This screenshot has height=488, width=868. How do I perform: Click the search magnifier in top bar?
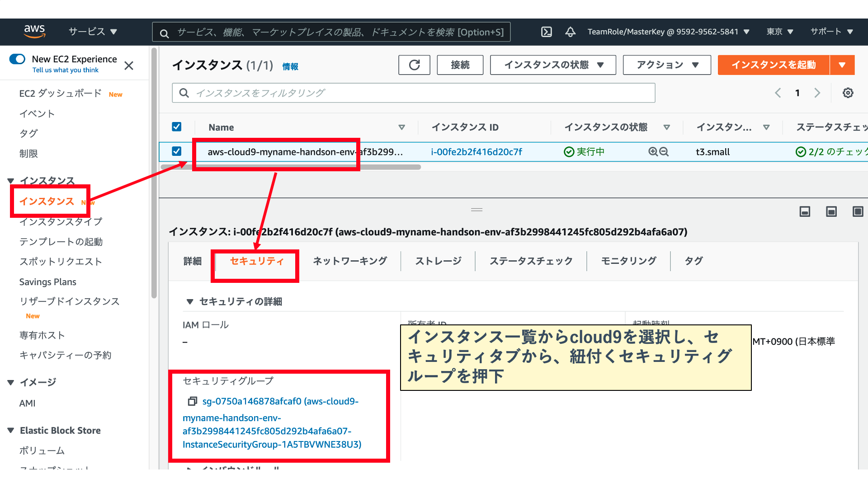click(165, 33)
